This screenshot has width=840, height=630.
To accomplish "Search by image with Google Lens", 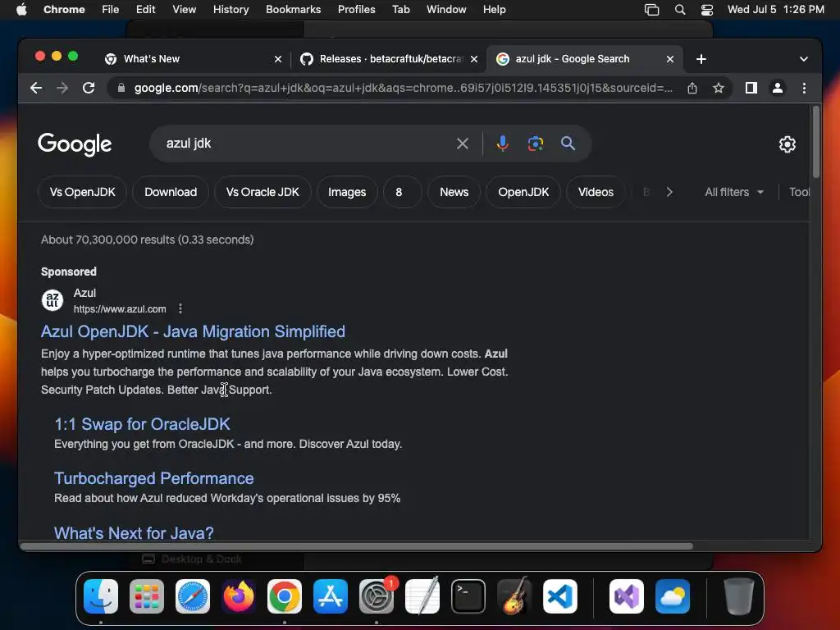I will [x=535, y=144].
